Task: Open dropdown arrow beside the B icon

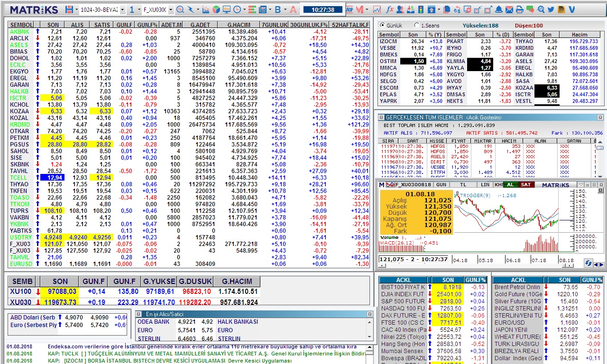Action: coord(285,9)
